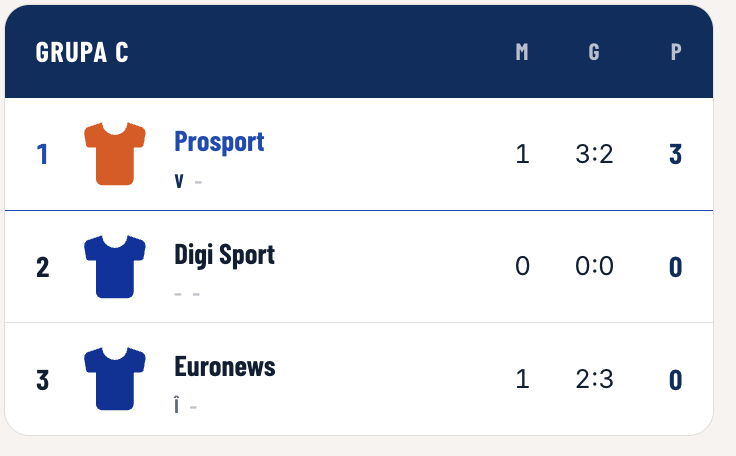
Task: Open the Euronews team name
Action: (x=225, y=366)
